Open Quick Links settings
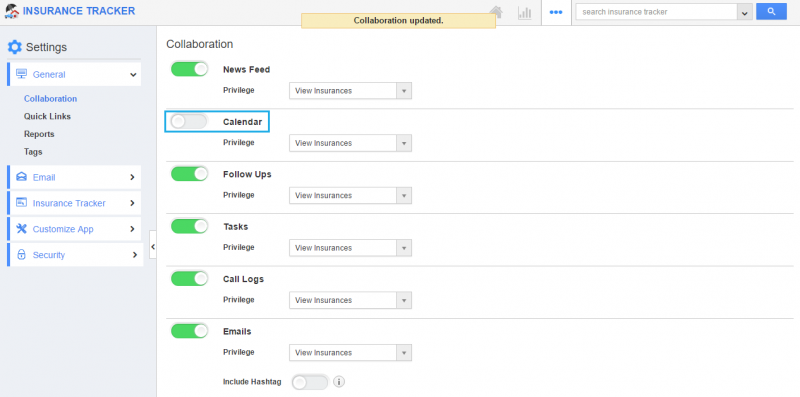 point(47,116)
